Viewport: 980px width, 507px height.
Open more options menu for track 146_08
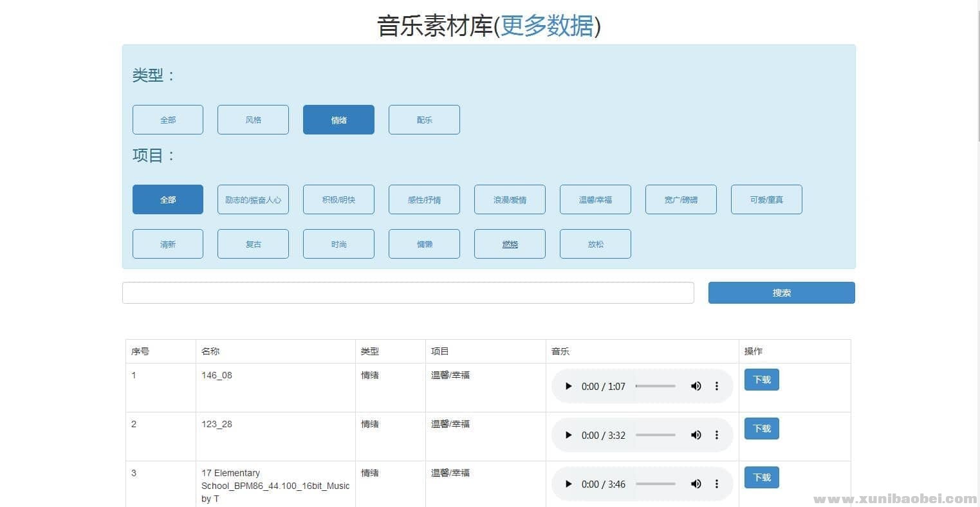(717, 386)
